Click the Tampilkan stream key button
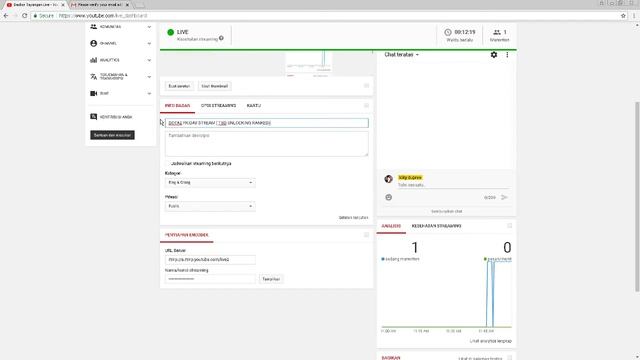 click(x=271, y=279)
